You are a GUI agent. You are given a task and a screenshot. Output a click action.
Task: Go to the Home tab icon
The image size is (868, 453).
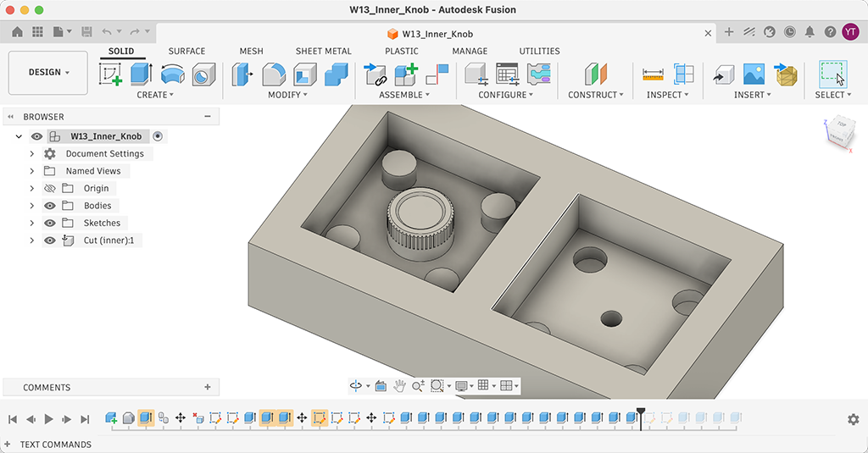tap(18, 32)
